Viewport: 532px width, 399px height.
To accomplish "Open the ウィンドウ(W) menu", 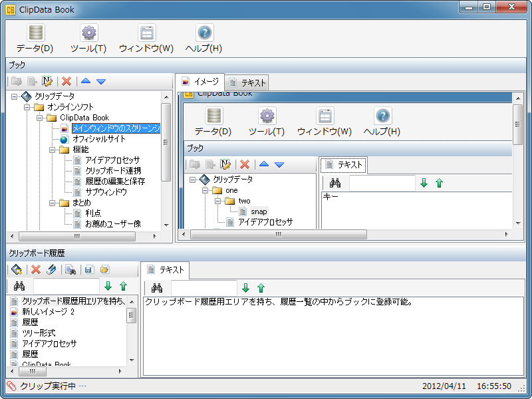I will pos(146,39).
